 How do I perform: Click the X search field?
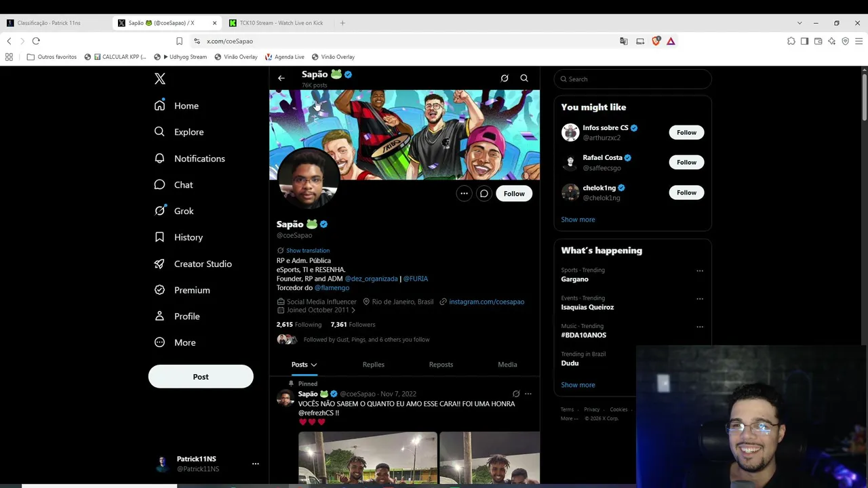pos(633,79)
